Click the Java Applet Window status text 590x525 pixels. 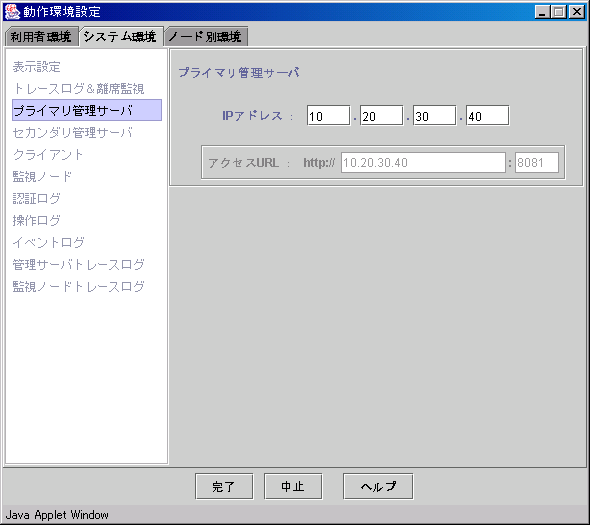point(57,514)
